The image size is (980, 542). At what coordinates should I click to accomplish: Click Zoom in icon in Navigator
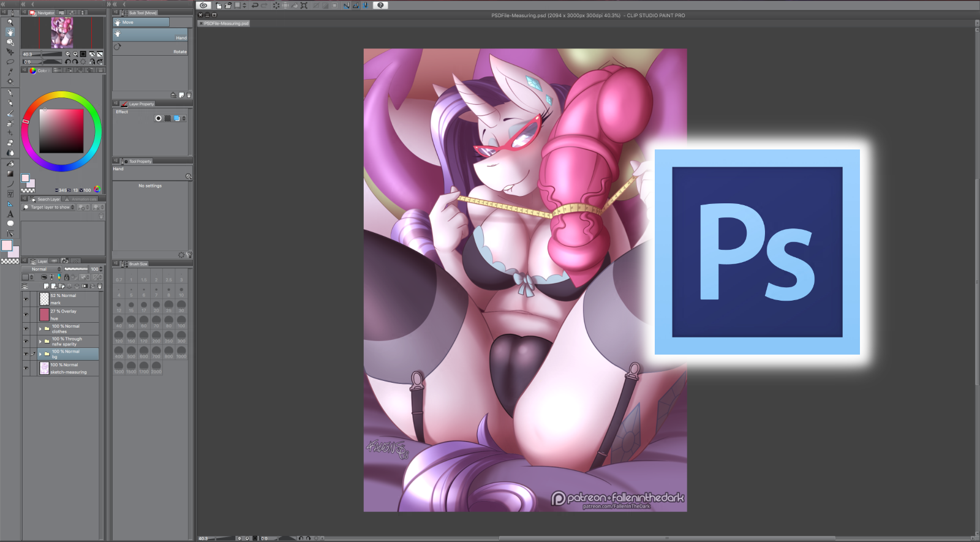click(75, 54)
